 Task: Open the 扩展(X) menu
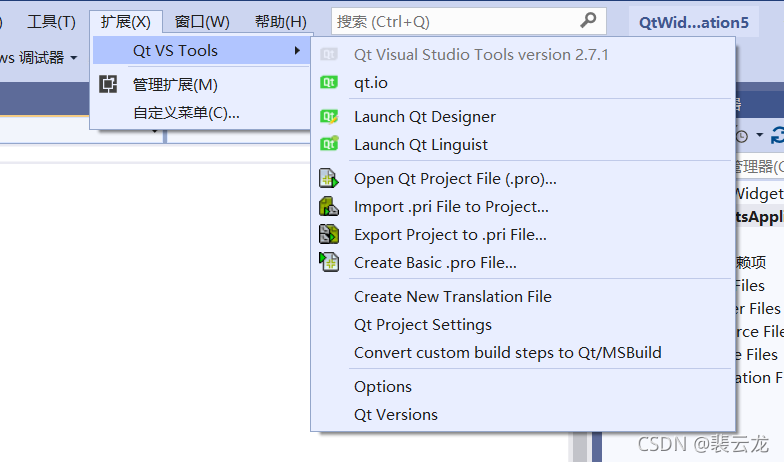point(126,22)
